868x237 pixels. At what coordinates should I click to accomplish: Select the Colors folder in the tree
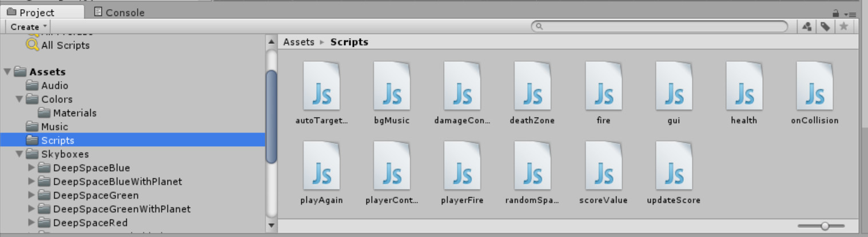click(x=49, y=99)
